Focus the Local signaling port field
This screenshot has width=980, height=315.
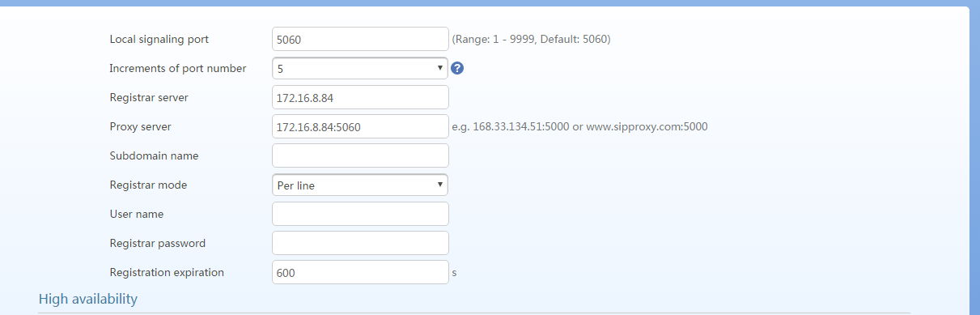point(360,39)
